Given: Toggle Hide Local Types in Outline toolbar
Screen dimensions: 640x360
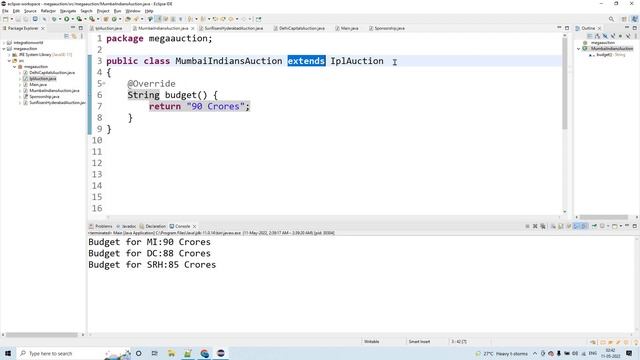Looking at the screenshot, I should click(628, 36).
